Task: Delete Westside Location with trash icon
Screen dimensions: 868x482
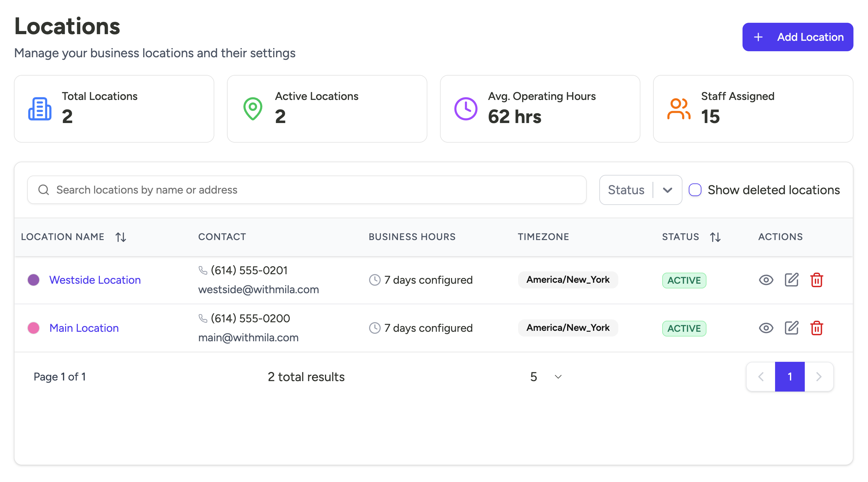Action: click(x=816, y=280)
